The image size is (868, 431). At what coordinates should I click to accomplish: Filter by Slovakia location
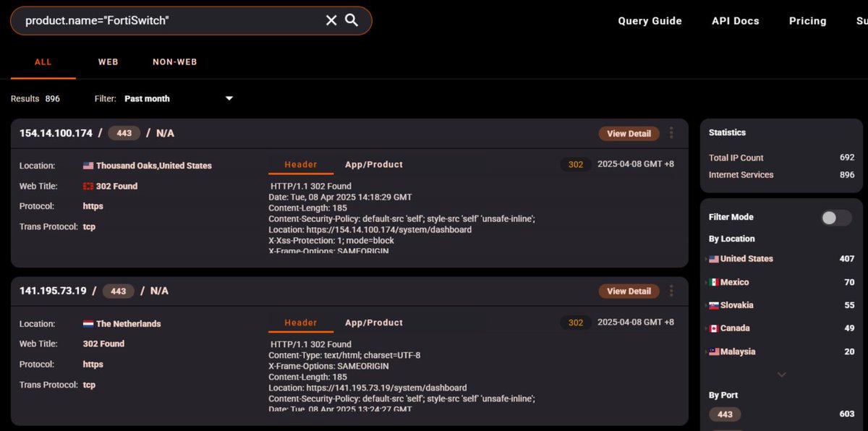pyautogui.click(x=736, y=305)
